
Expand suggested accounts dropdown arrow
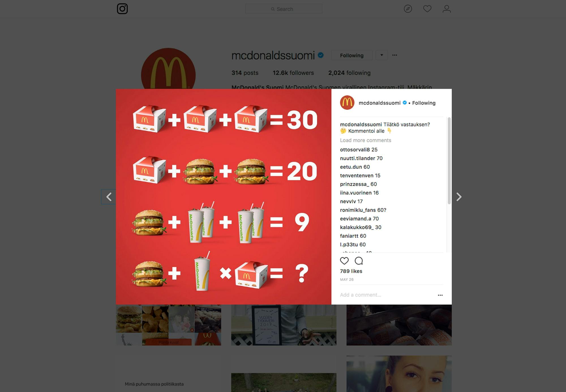pyautogui.click(x=381, y=55)
